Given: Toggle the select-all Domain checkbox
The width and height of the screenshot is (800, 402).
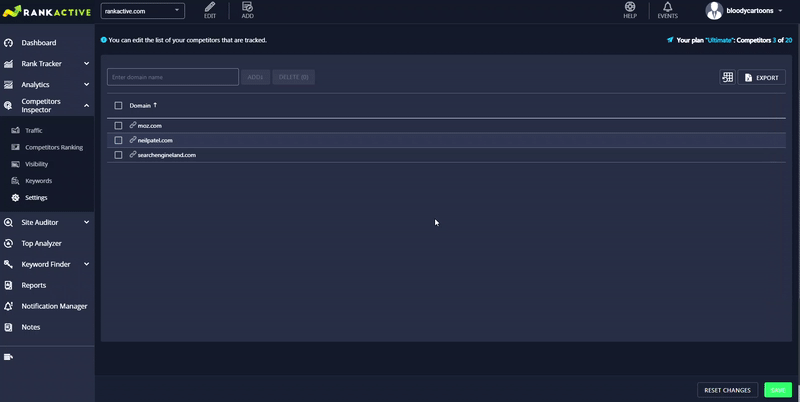Looking at the screenshot, I should (x=118, y=106).
